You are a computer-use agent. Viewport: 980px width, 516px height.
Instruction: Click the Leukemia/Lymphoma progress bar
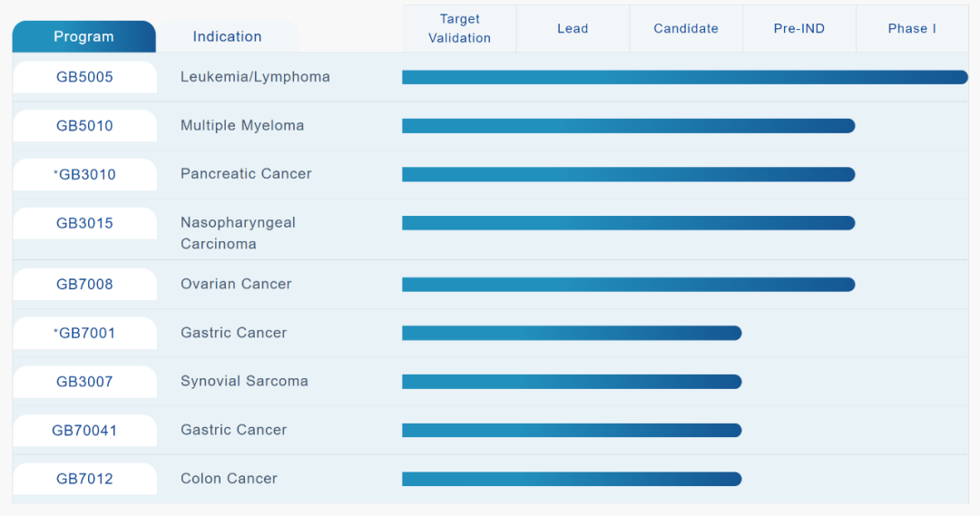[x=685, y=77]
